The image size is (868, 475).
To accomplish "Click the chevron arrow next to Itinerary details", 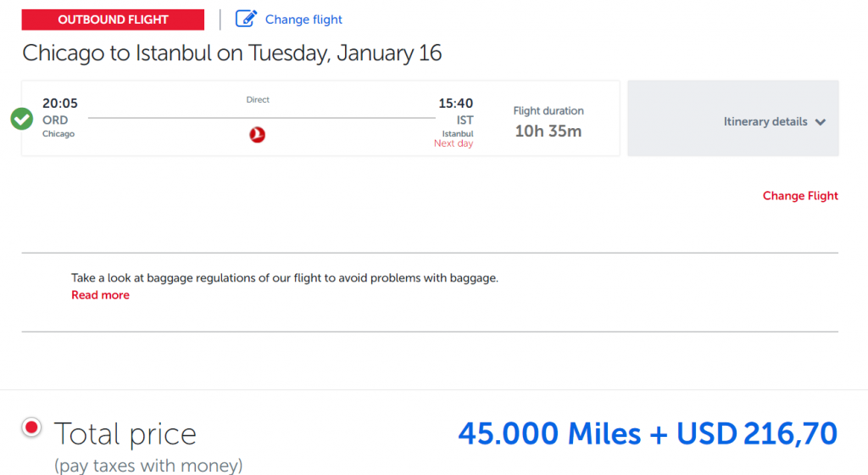I will [x=821, y=122].
